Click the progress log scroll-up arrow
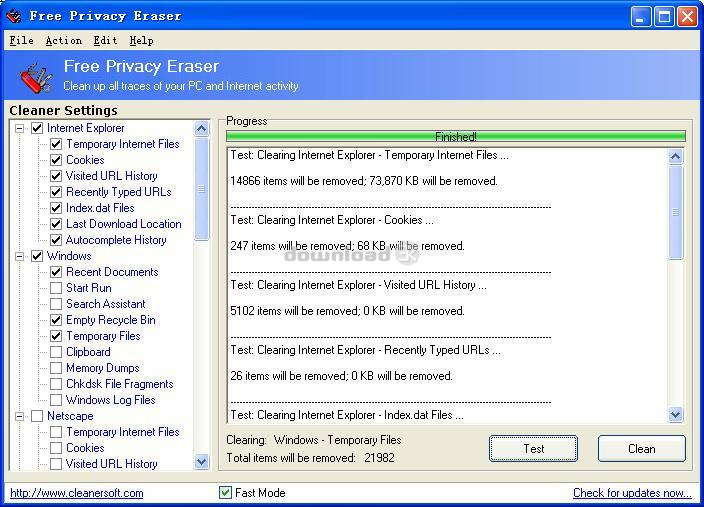 [x=675, y=156]
